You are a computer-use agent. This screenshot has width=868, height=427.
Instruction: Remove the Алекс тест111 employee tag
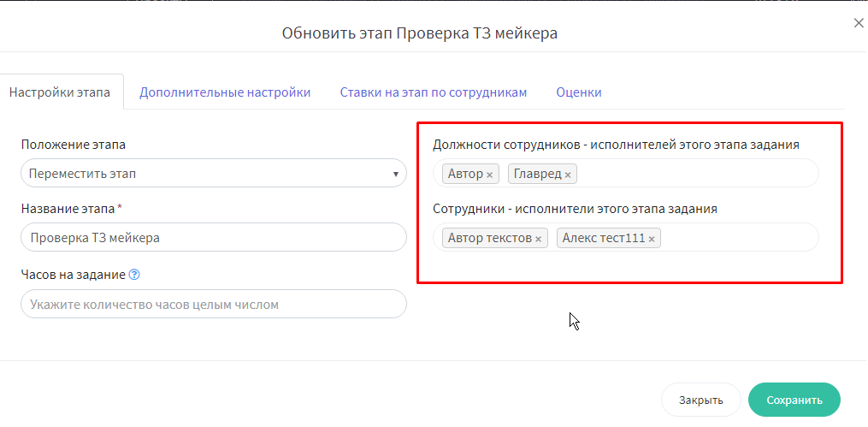coord(652,240)
